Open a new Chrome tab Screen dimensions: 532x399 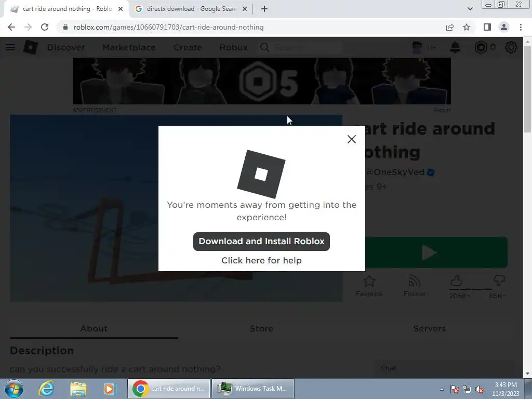pyautogui.click(x=264, y=9)
